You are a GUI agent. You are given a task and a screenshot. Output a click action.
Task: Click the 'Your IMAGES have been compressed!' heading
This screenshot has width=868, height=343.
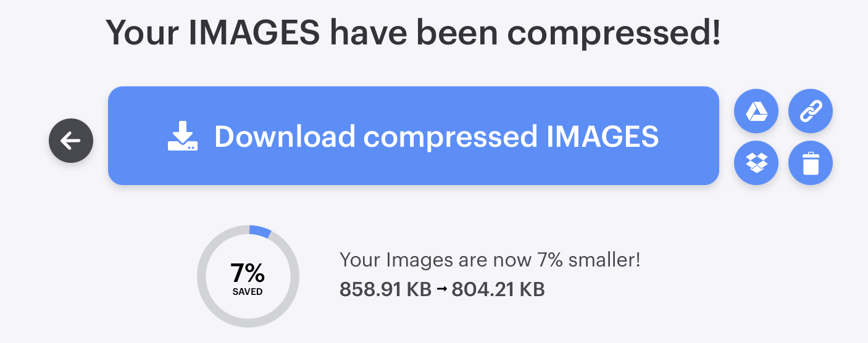[413, 32]
